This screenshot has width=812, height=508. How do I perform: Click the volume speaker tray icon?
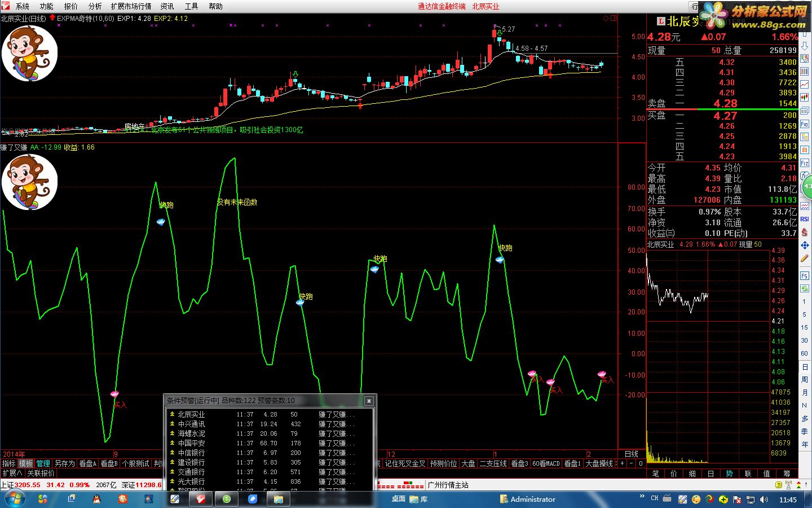764,500
